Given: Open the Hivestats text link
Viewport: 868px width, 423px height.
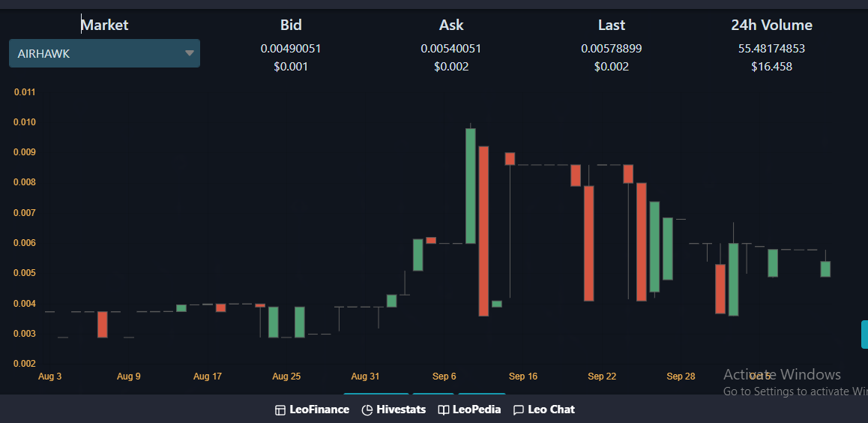Looking at the screenshot, I should 401,409.
